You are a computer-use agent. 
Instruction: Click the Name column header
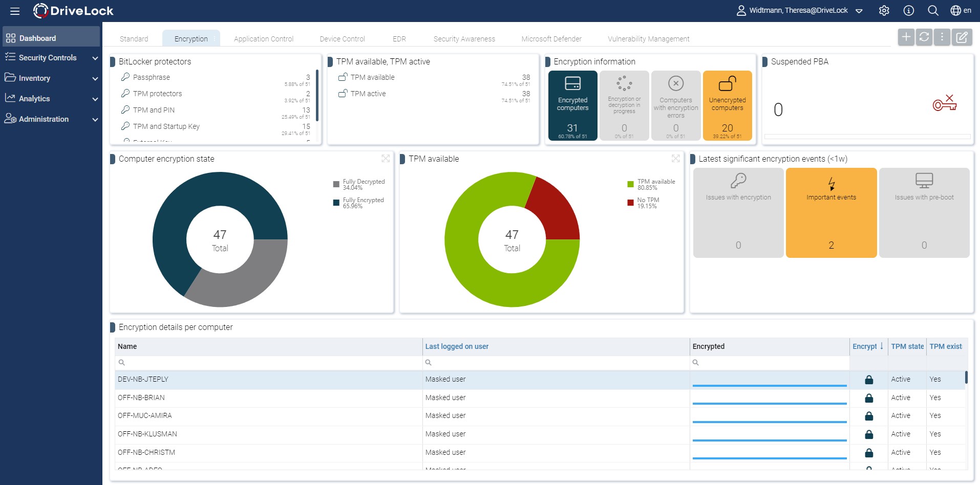pos(269,346)
